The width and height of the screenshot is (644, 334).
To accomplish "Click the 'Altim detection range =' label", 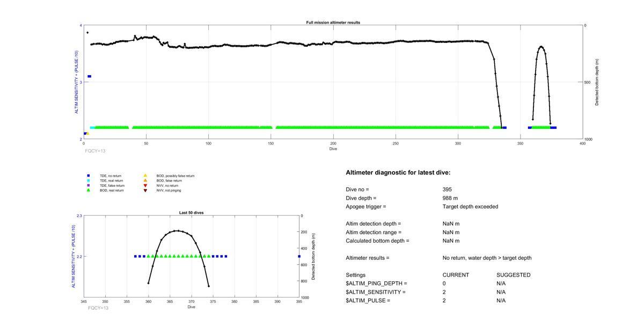I will (x=374, y=233).
